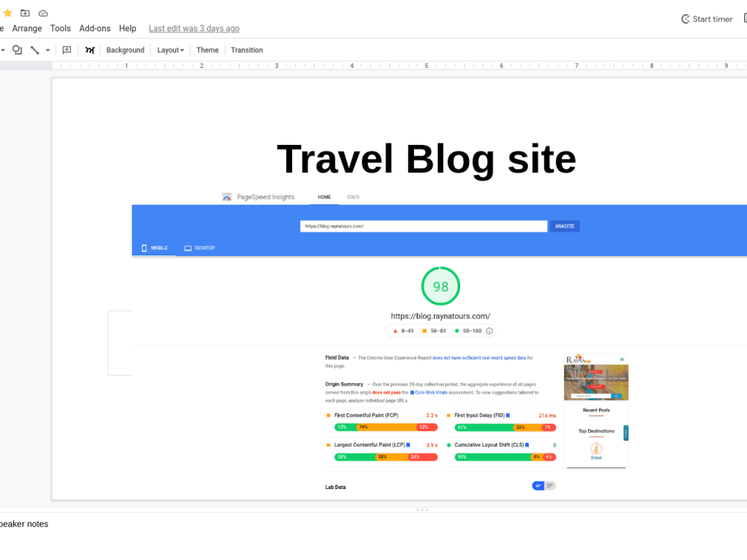View Last edit was 3 days ago history
Viewport: 747px width, 560px height.
click(194, 28)
